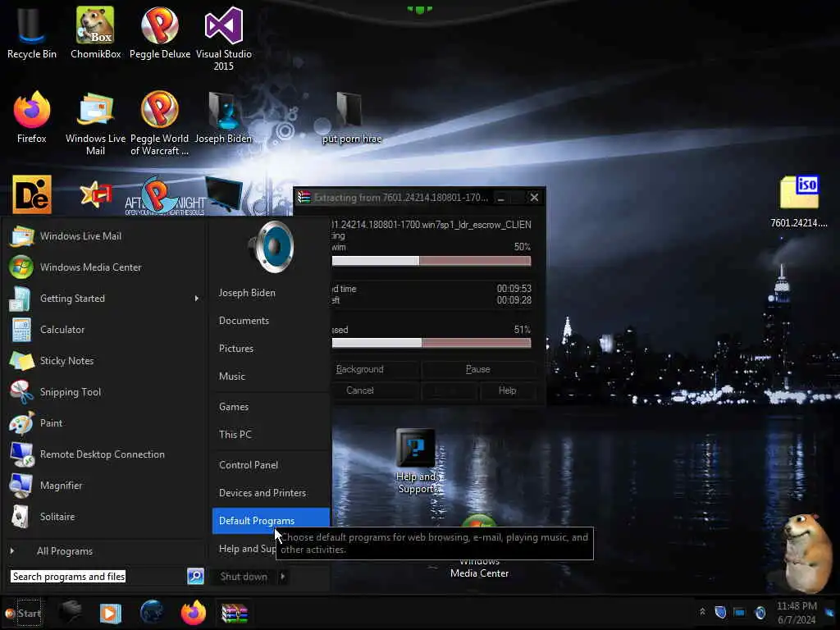This screenshot has height=630, width=840.
Task: Expand the Getting Started submenu arrow
Action: tap(197, 299)
